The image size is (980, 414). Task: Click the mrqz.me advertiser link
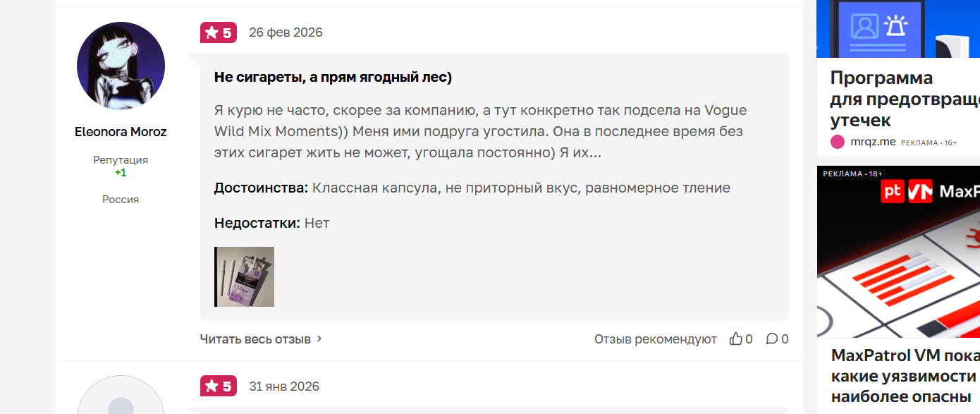tap(873, 142)
